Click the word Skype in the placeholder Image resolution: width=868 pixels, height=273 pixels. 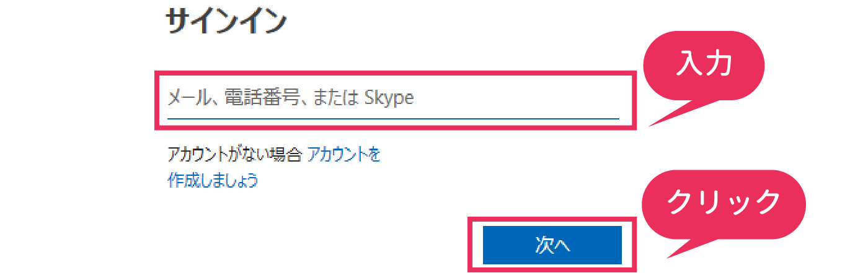(x=388, y=98)
